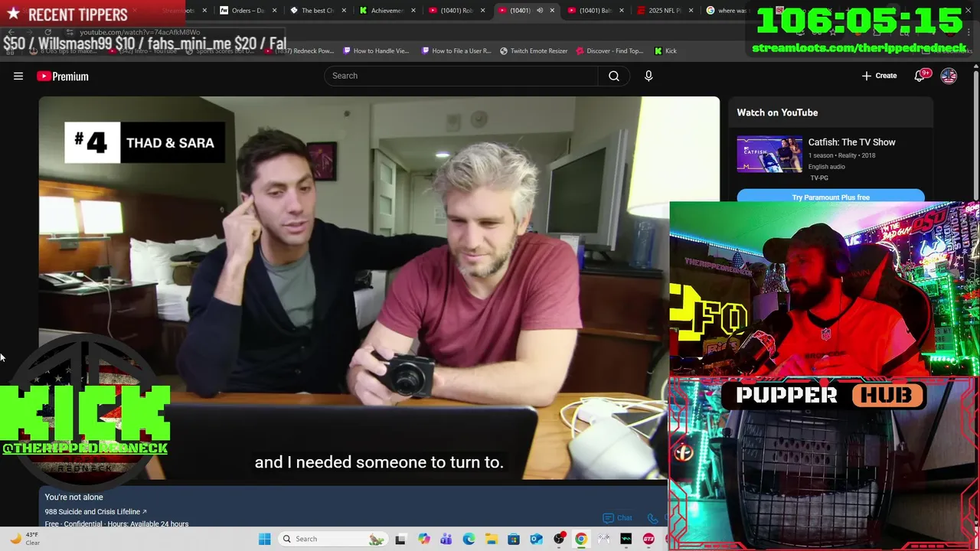Open the Kick bookmark
980x551 pixels.
(x=665, y=51)
